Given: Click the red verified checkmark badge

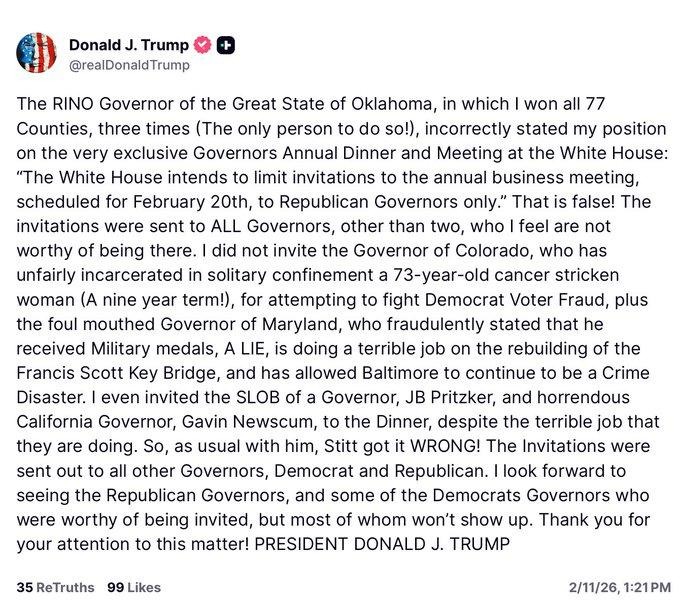Looking at the screenshot, I should [201, 45].
